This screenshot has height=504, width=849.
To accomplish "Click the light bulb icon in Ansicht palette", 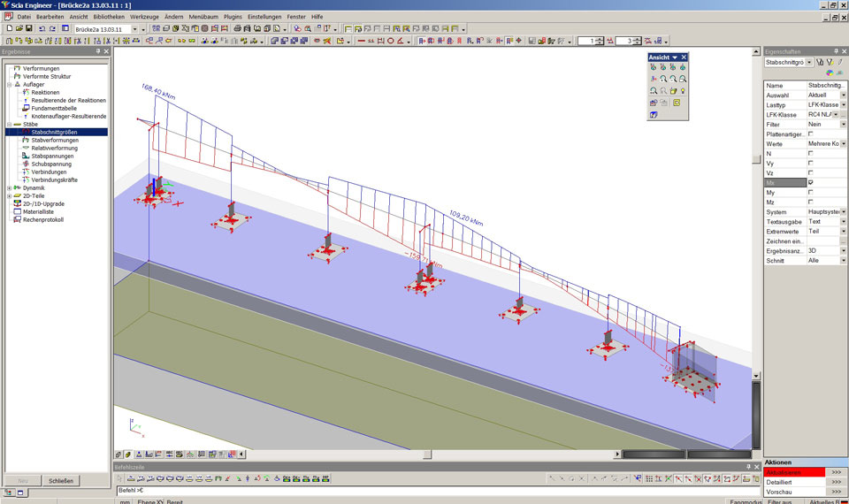I will coord(685,90).
